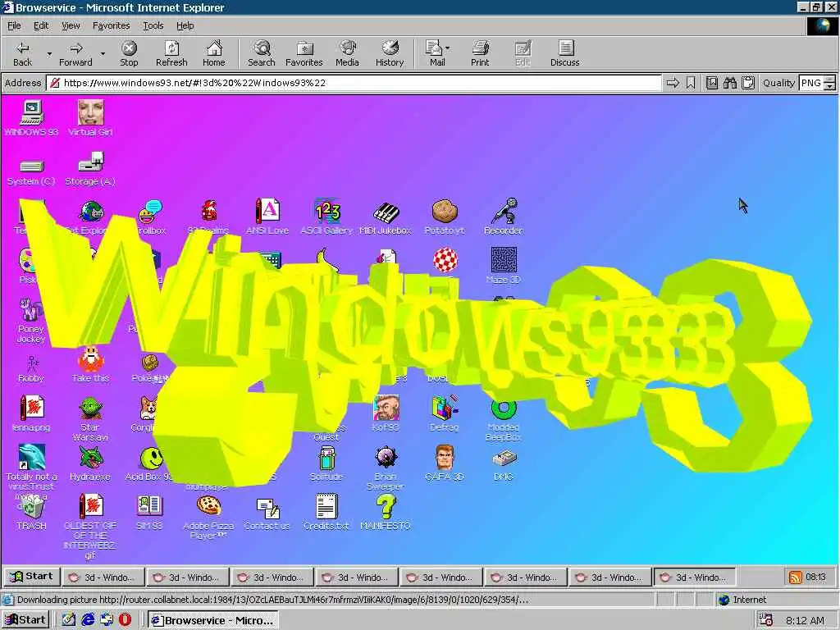Open the Virtual Girl desktop icon
The image size is (840, 630).
(90, 118)
